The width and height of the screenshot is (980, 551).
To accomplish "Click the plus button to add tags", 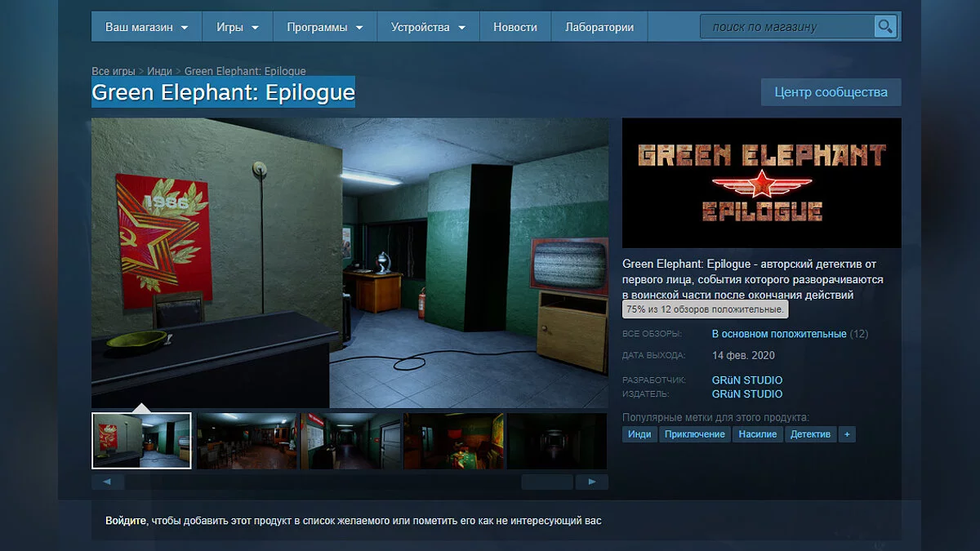I will [x=847, y=434].
